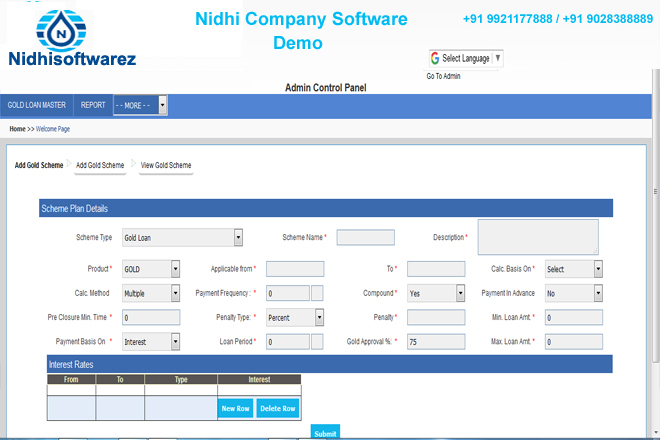Open the Product GOLD dropdown
This screenshot has height=440, width=660.
[151, 269]
